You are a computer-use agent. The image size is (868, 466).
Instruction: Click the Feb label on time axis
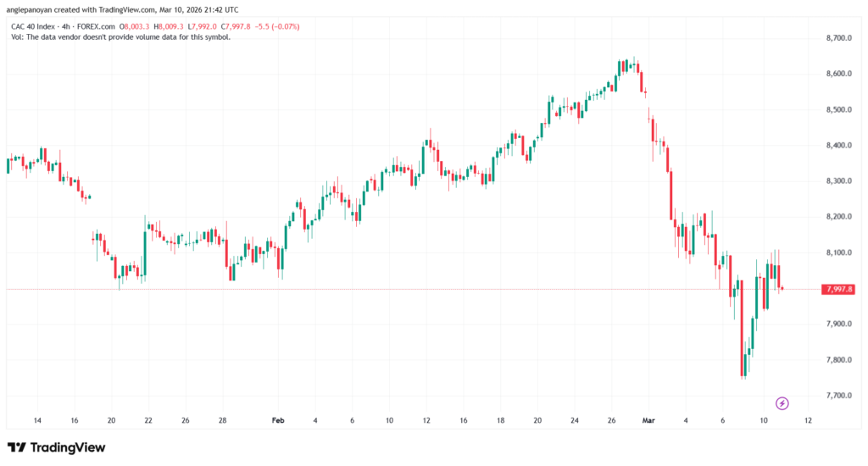[278, 420]
